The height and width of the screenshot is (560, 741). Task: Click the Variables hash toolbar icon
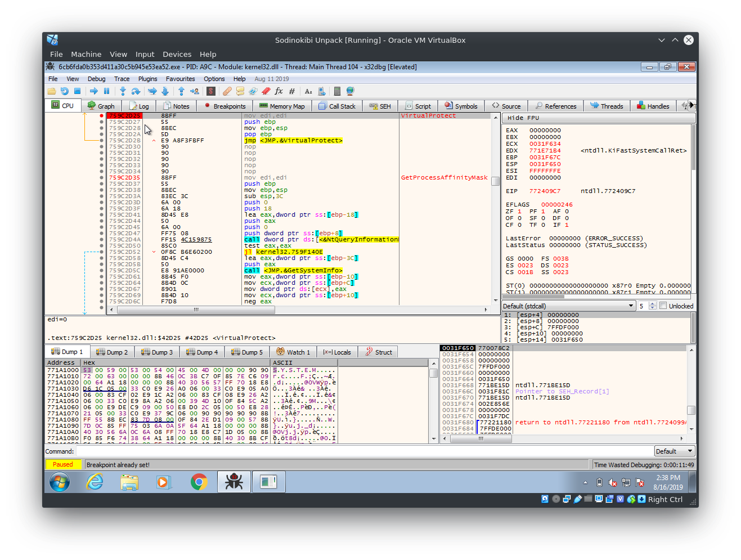pos(292,91)
